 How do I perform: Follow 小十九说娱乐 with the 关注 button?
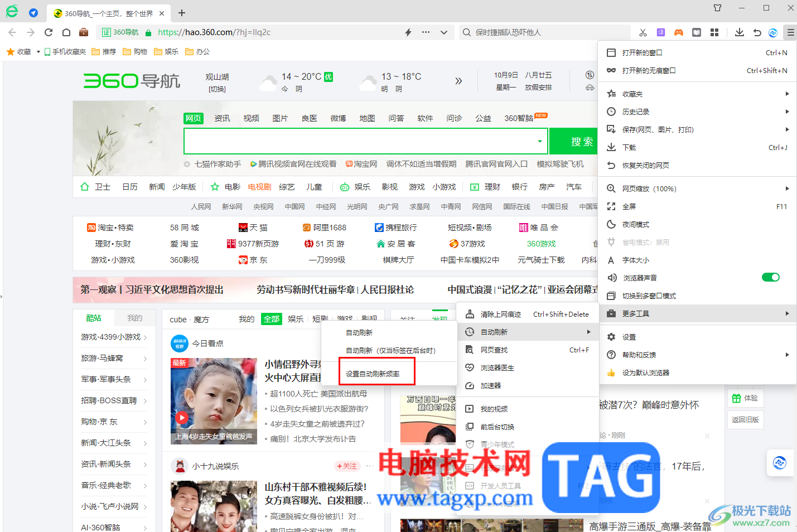pos(346,466)
